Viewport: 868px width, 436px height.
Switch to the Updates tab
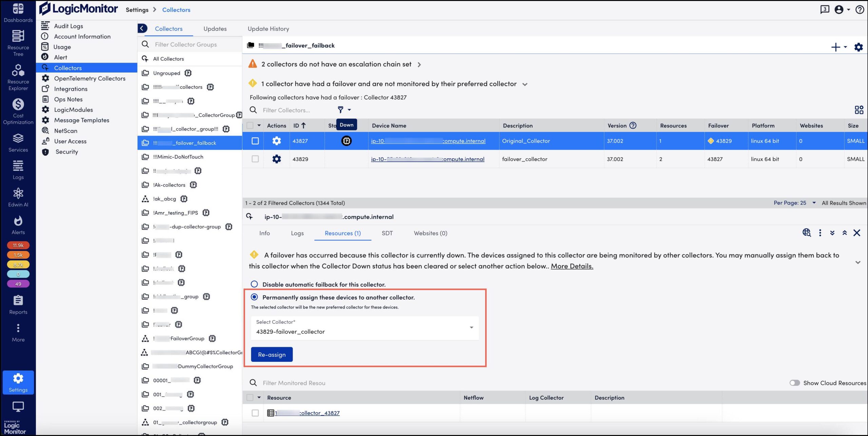215,29
